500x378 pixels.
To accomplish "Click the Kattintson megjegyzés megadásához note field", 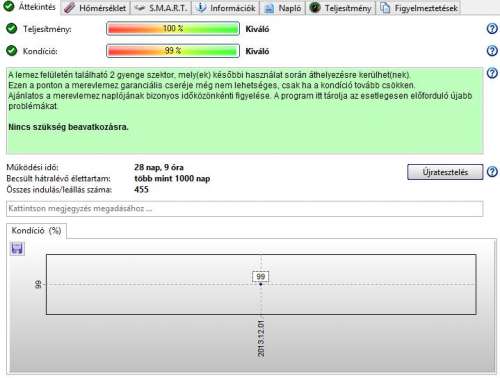I will point(245,209).
